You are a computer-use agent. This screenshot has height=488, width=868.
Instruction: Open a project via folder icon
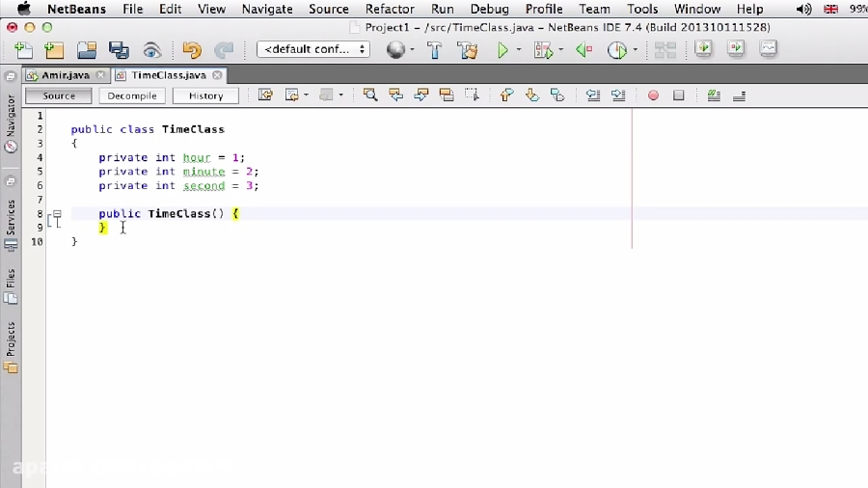87,50
